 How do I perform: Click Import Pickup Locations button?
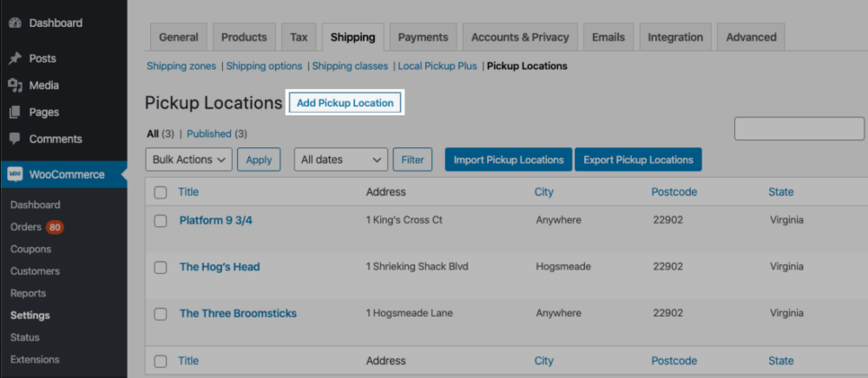point(509,160)
